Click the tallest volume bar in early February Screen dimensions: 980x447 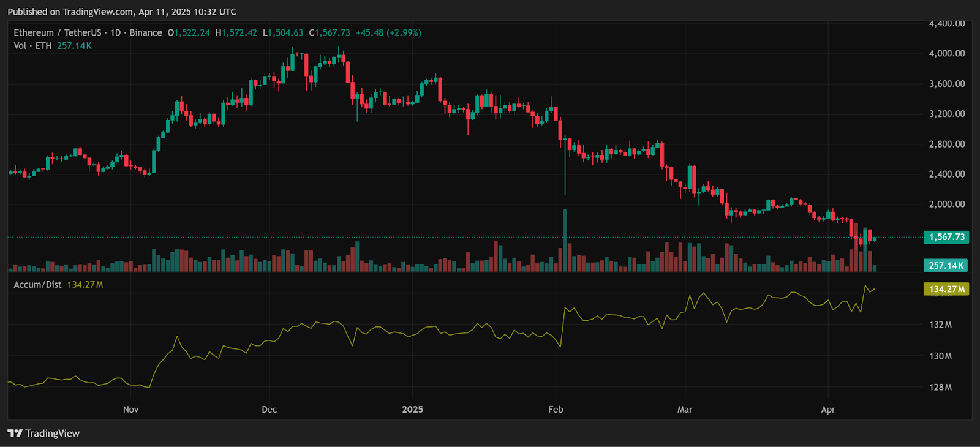565,240
